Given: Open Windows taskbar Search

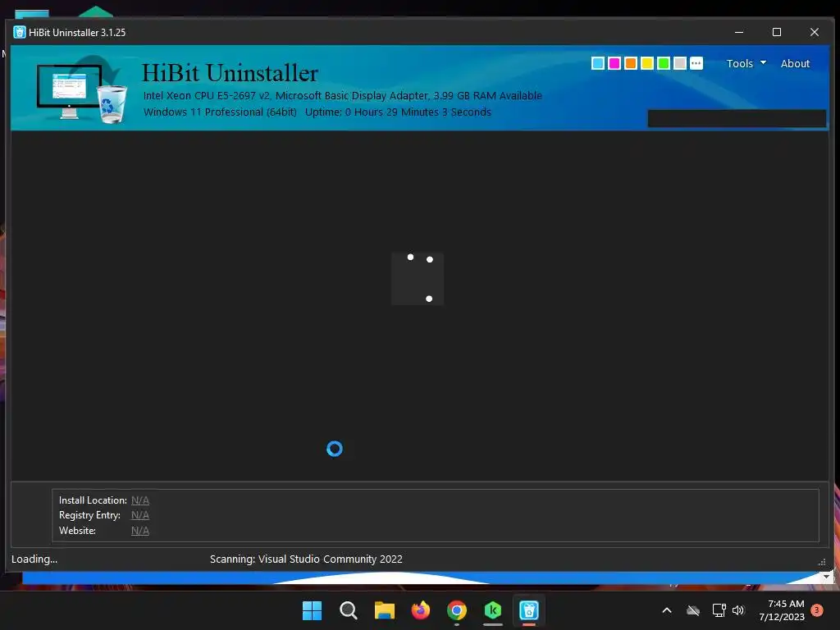Looking at the screenshot, I should (x=348, y=610).
